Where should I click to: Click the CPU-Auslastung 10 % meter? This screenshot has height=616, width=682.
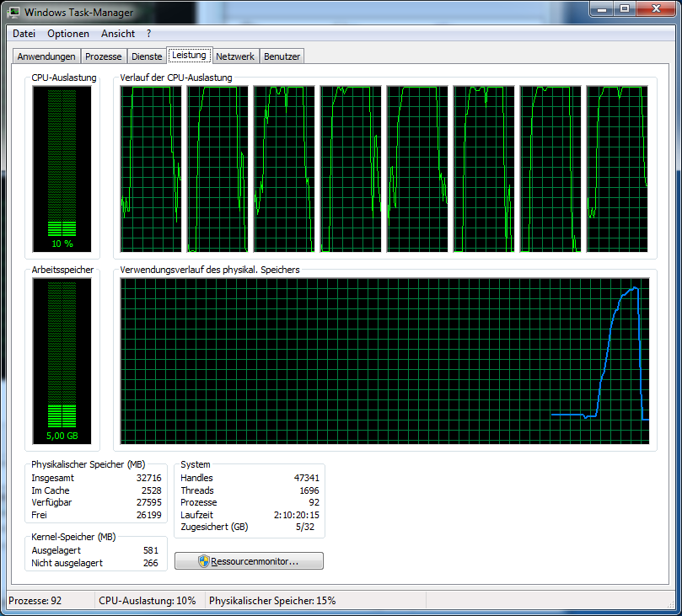click(62, 169)
